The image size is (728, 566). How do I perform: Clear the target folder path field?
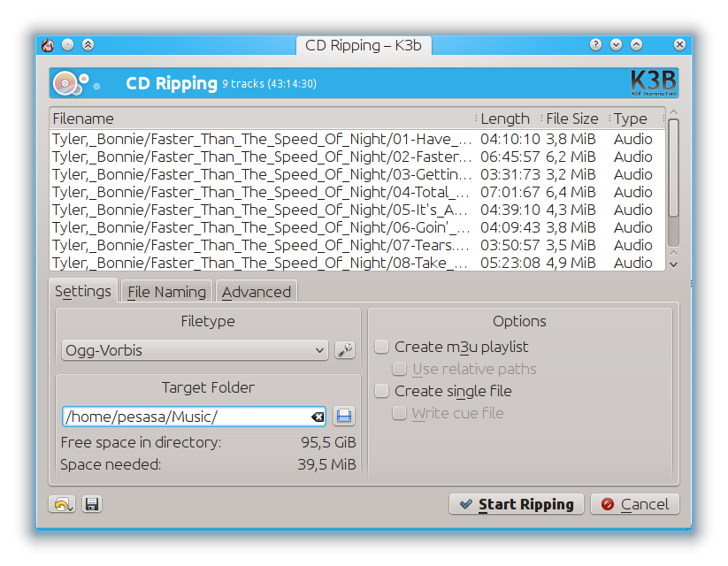(x=318, y=417)
